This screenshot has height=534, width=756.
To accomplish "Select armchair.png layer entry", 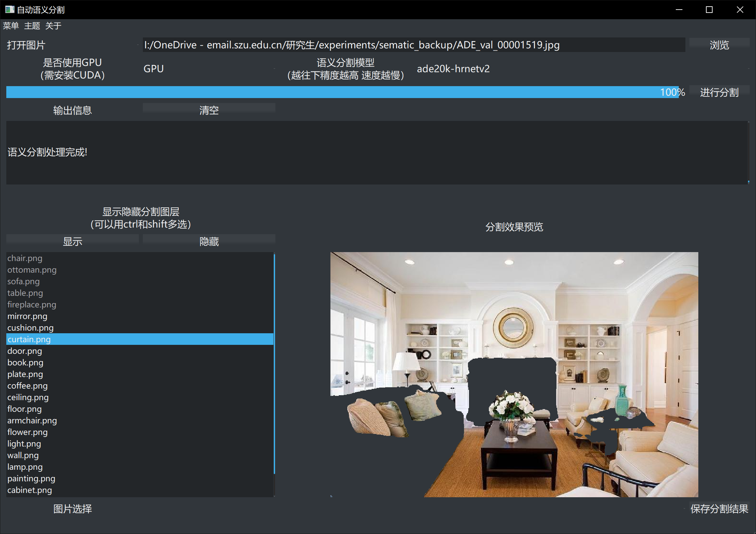I will (32, 421).
